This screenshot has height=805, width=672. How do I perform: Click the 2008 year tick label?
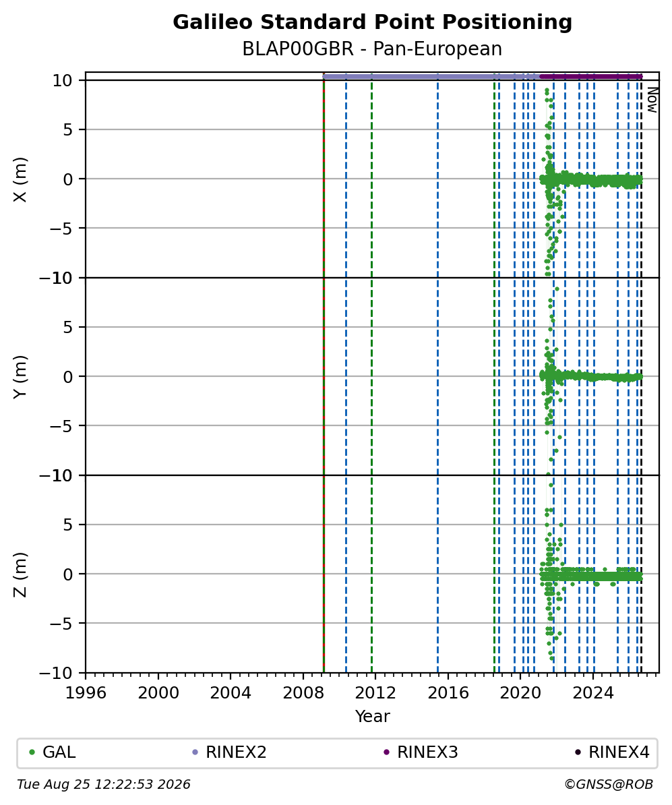[303, 693]
